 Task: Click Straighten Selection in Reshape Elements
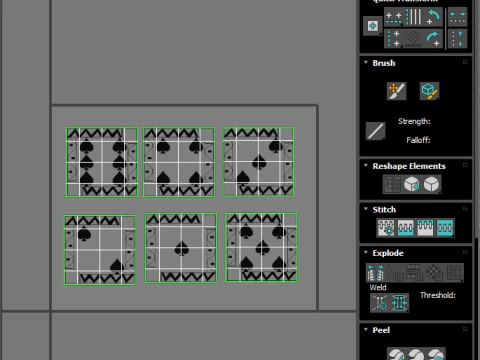pos(392,184)
